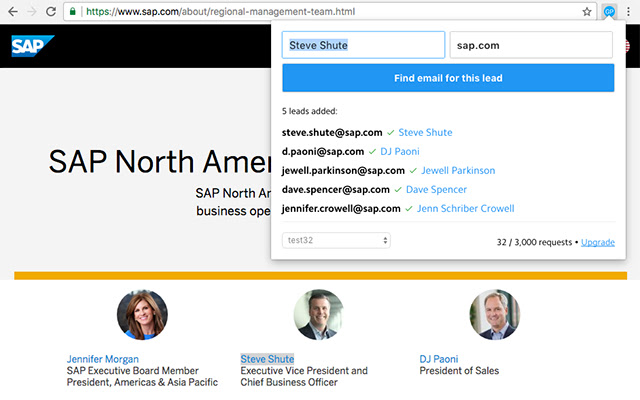Click Jennifer Morgan's profile photo
640x400 pixels.
[x=142, y=315]
